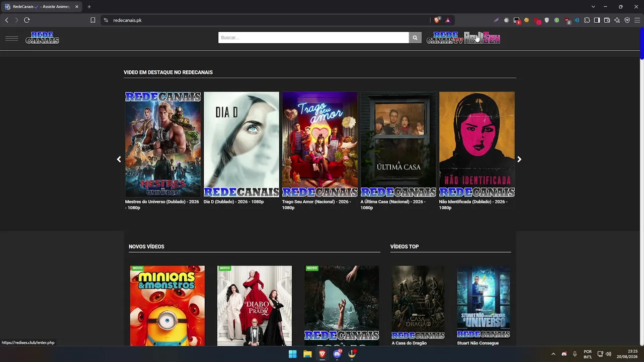Open site settings icon in address bar

point(106,20)
